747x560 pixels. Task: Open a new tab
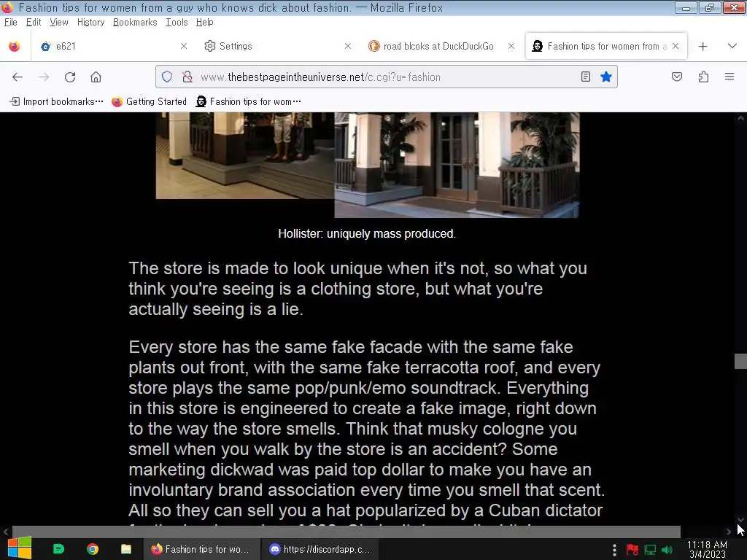point(703,46)
